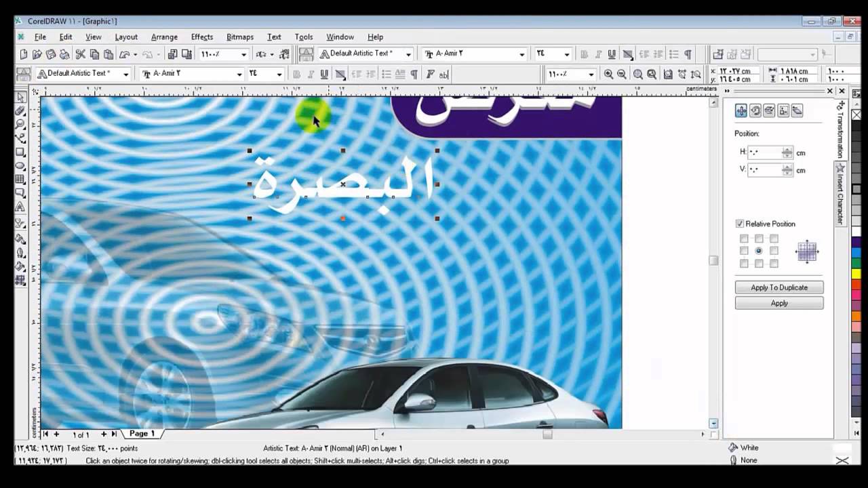Click the Zoom Out magnifier icon

[622, 74]
